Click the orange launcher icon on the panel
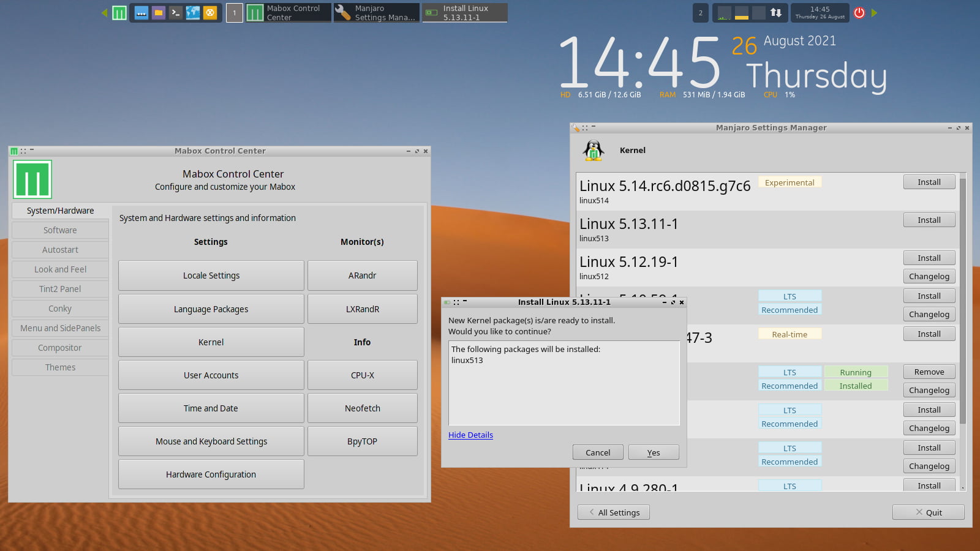 tap(210, 13)
